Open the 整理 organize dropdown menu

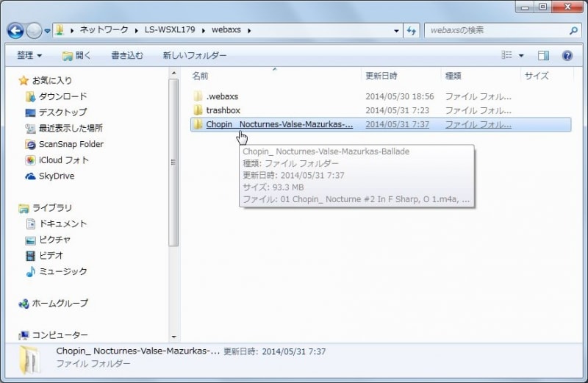click(29, 56)
